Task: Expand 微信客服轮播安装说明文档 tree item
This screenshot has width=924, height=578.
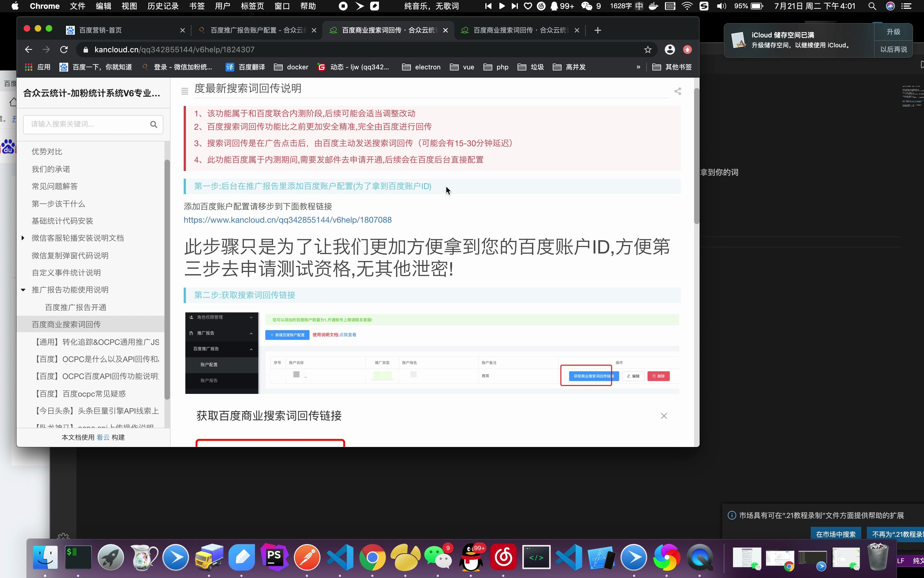Action: tap(23, 238)
